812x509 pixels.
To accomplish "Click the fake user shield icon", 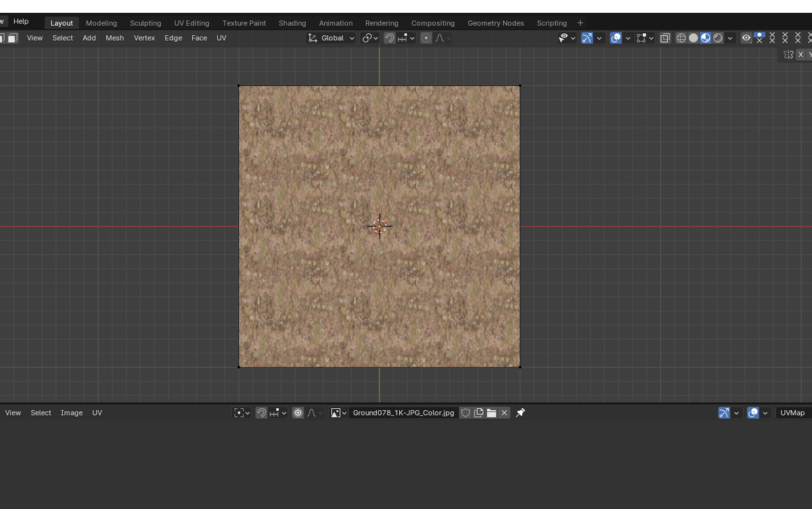I will click(466, 413).
